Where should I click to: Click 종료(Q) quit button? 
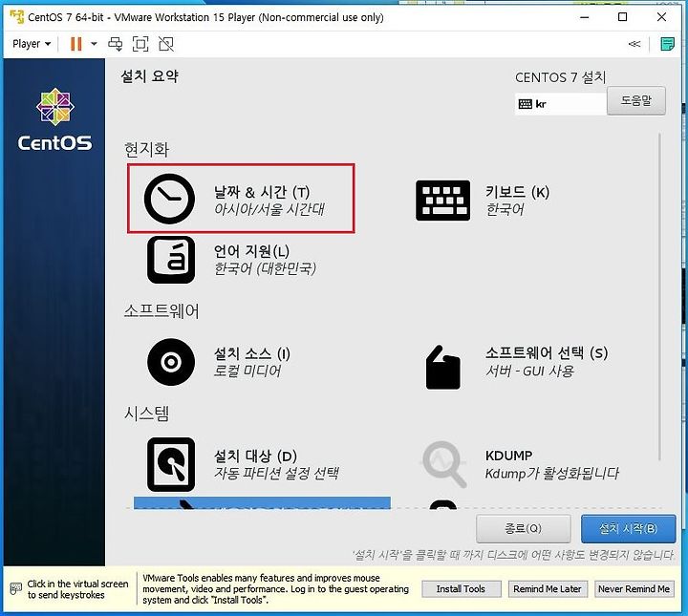tap(524, 528)
